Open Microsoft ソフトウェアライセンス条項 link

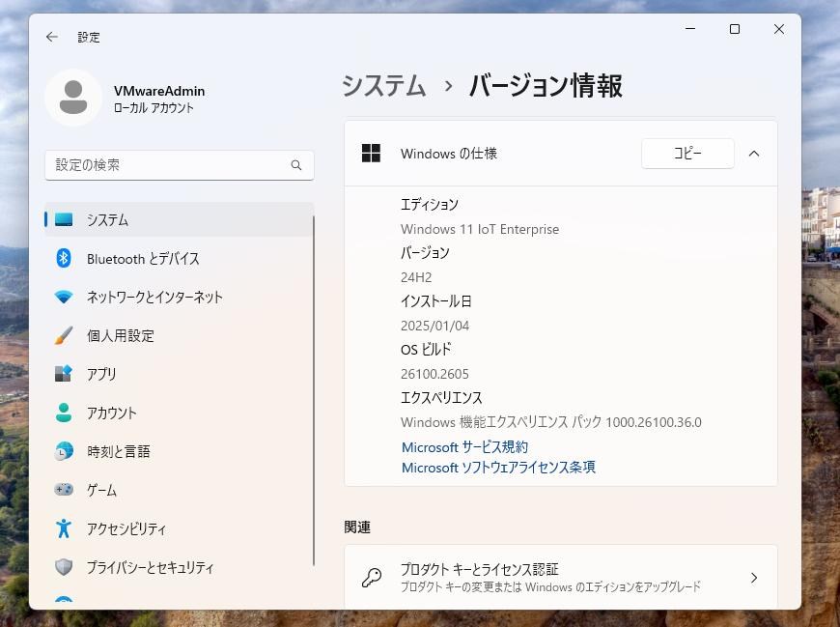[x=498, y=468]
